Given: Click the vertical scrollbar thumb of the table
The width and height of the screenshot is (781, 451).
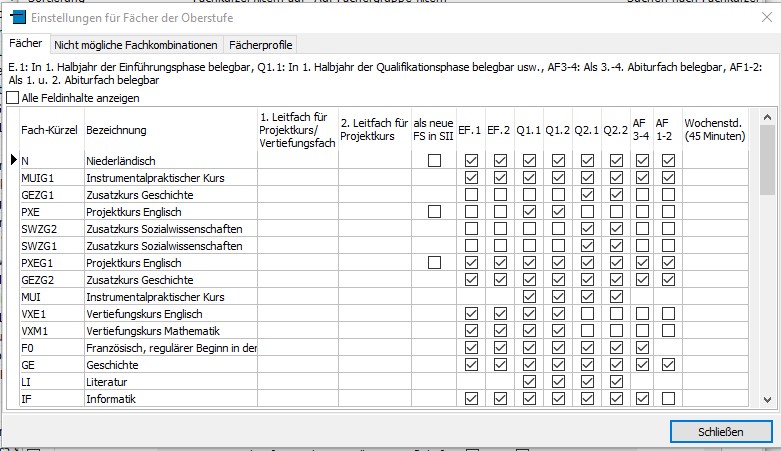Looking at the screenshot, I should (767, 160).
